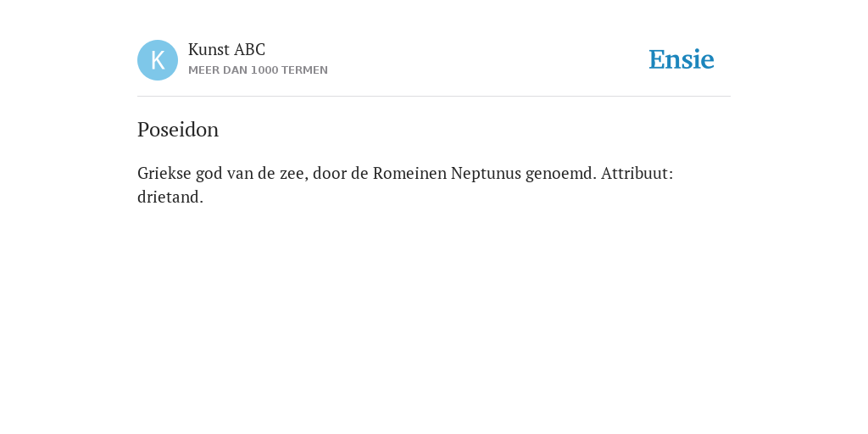This screenshot has height=434, width=868.
Task: Click the word genoemd in definition
Action: point(561,174)
